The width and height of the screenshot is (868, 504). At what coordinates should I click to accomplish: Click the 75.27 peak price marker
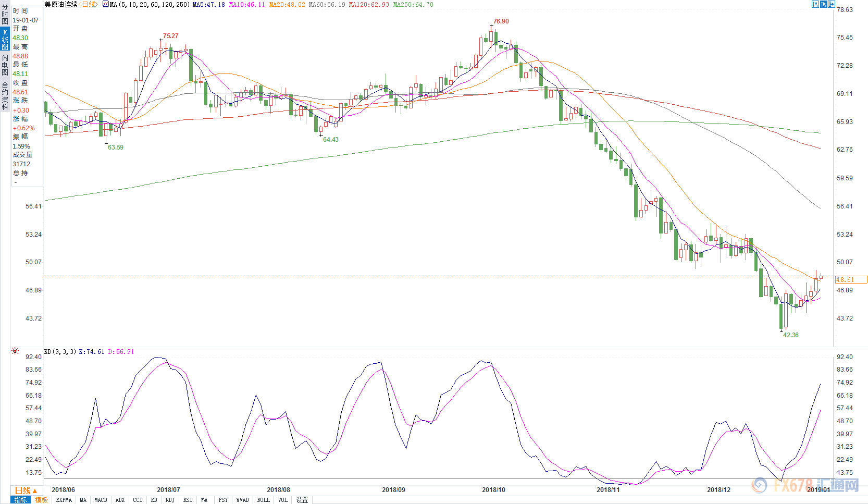pyautogui.click(x=171, y=36)
